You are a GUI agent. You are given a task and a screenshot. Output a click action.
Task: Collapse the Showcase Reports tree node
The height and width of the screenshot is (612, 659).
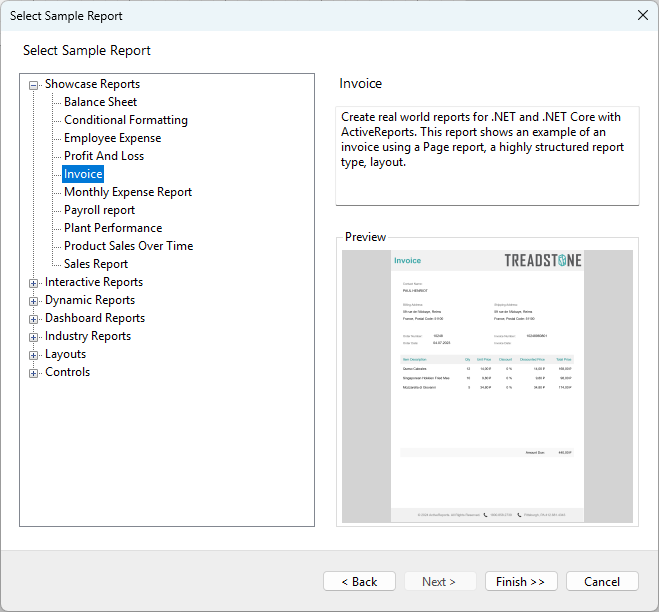pos(34,85)
